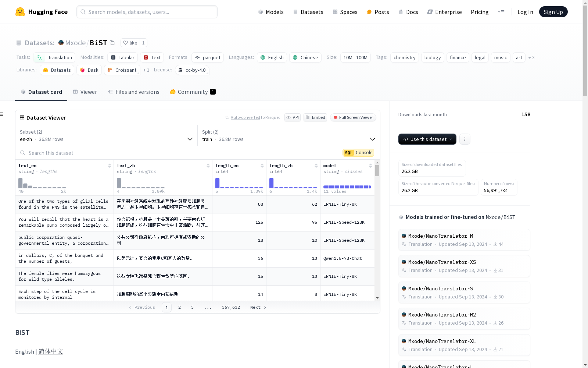Open the three-dot options next to Use this dataset
Screen dimensions: 588x368
pos(465,139)
